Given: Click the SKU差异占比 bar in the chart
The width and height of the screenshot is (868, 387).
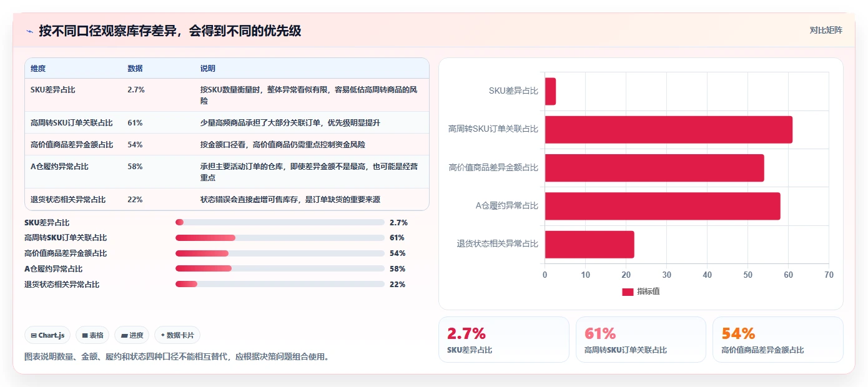Looking at the screenshot, I should click(550, 91).
